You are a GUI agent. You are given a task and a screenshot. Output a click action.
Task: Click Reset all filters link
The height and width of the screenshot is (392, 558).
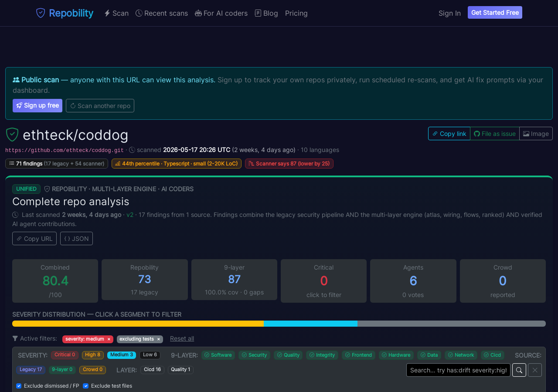click(x=182, y=338)
